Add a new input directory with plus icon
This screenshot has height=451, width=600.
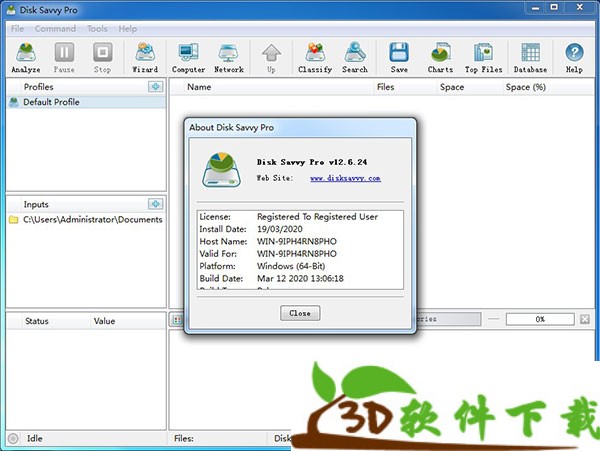click(x=155, y=204)
